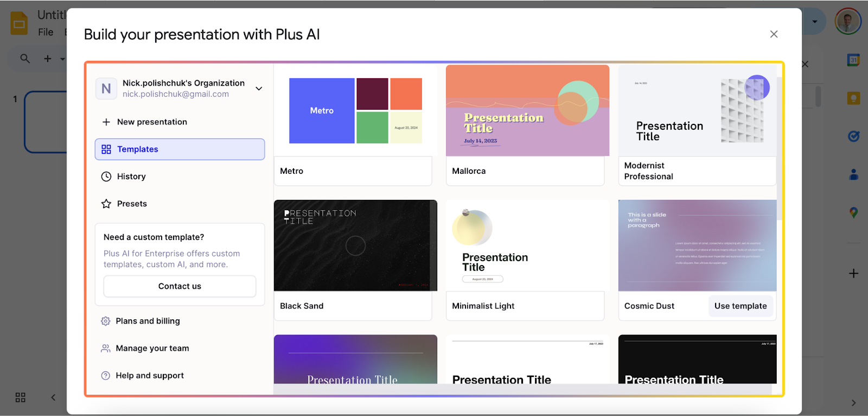Close the Plus AI dialog
This screenshot has width=868, height=416.
[774, 34]
